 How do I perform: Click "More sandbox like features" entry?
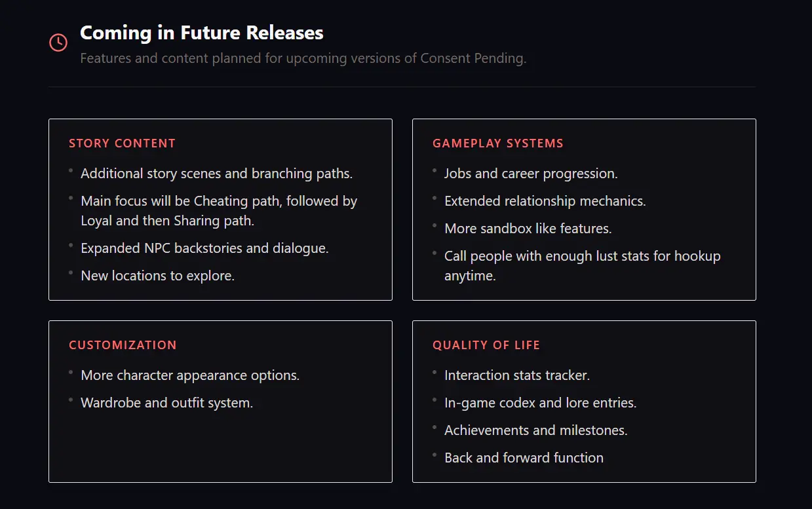528,229
